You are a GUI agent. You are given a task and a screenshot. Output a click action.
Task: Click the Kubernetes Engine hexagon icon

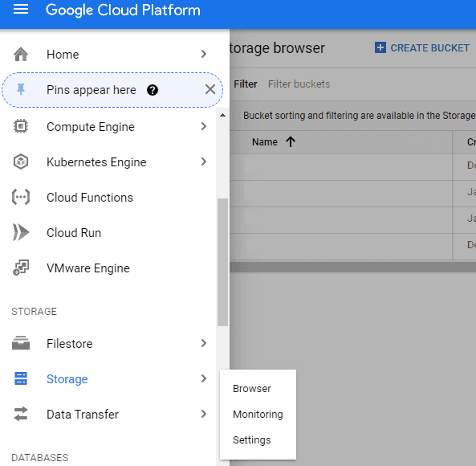pos(21,161)
